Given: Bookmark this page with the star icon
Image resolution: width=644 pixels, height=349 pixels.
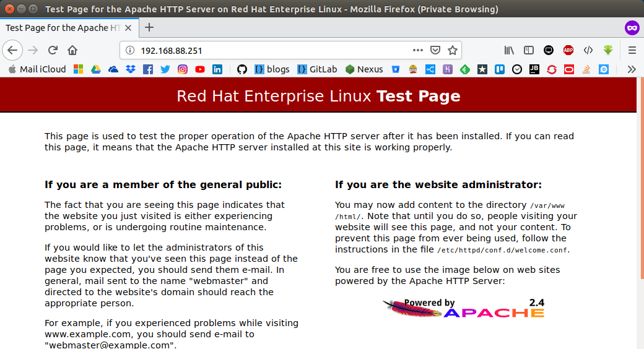Looking at the screenshot, I should pyautogui.click(x=452, y=50).
